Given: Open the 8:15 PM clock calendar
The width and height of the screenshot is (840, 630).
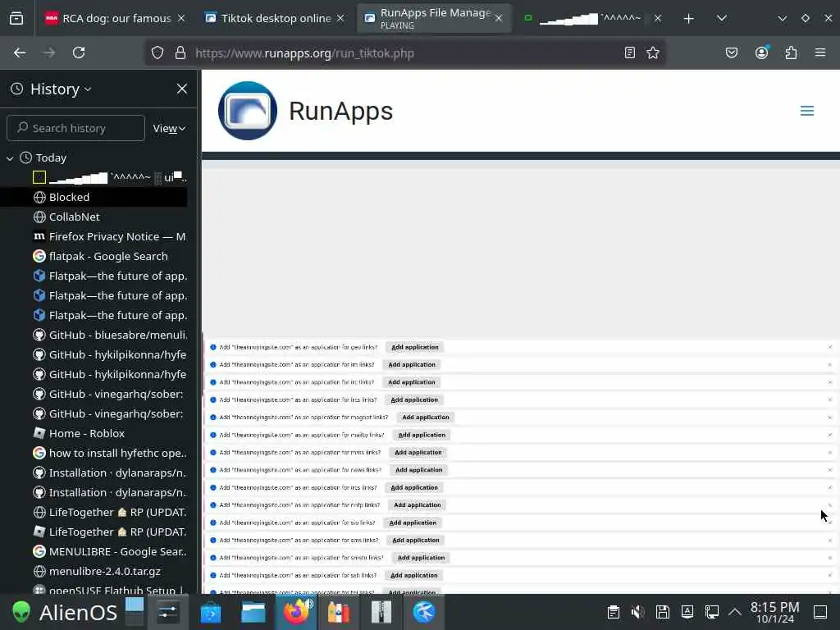Looking at the screenshot, I should click(x=774, y=612).
